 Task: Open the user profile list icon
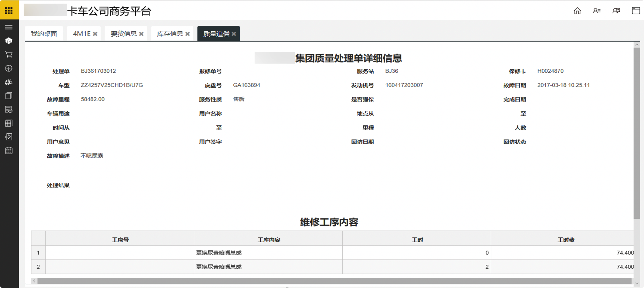pyautogui.click(x=596, y=11)
